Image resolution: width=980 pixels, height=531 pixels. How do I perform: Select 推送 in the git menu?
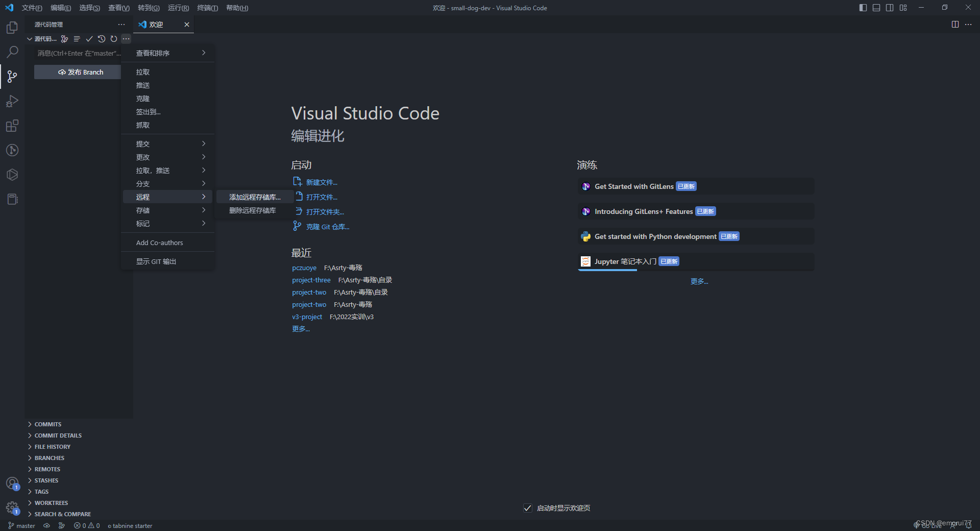click(167, 85)
